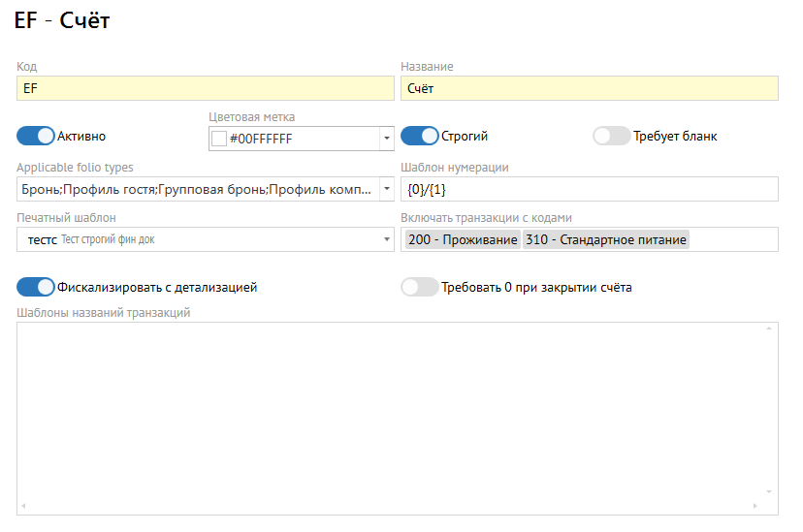Focus the Название text field
The width and height of the screenshot is (803, 532).
pyautogui.click(x=589, y=88)
